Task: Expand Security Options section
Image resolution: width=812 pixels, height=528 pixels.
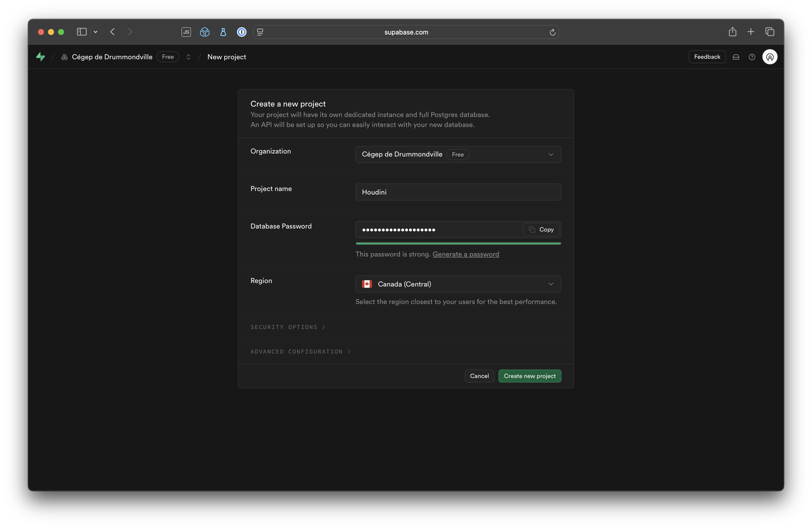Action: [x=287, y=327]
